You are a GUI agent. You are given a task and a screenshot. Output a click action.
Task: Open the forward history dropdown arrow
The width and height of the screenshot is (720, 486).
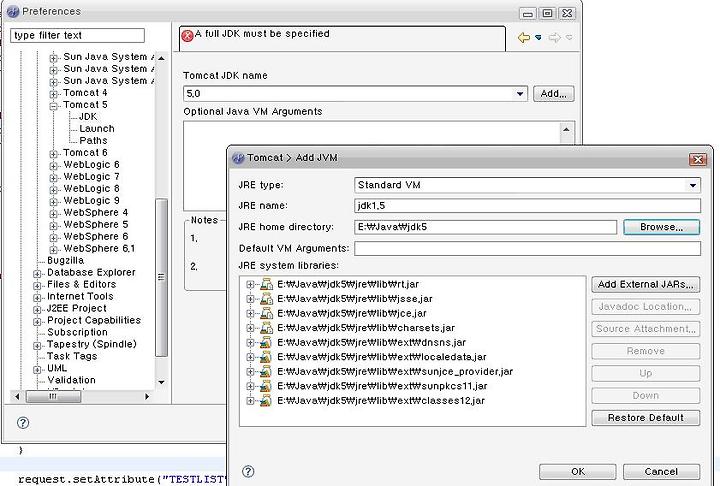[x=569, y=37]
